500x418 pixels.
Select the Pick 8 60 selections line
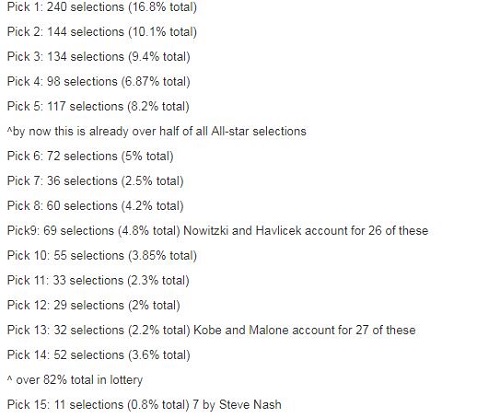pyautogui.click(x=95, y=206)
